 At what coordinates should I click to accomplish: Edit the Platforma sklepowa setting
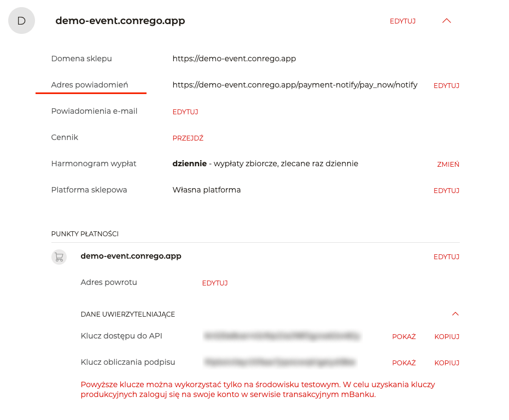click(446, 191)
